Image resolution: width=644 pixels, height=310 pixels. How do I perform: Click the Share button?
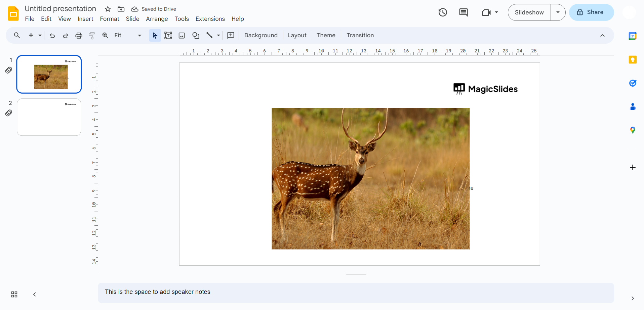[x=591, y=12]
